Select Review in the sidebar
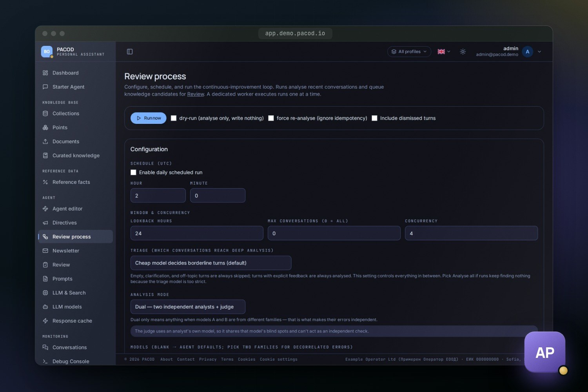588x392 pixels. pos(75,265)
